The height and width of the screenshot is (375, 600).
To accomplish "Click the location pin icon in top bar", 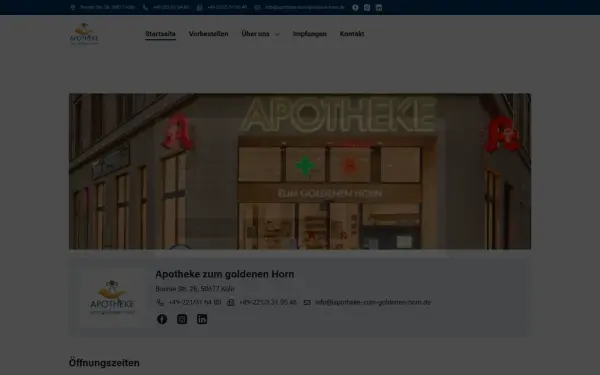I will (x=73, y=7).
